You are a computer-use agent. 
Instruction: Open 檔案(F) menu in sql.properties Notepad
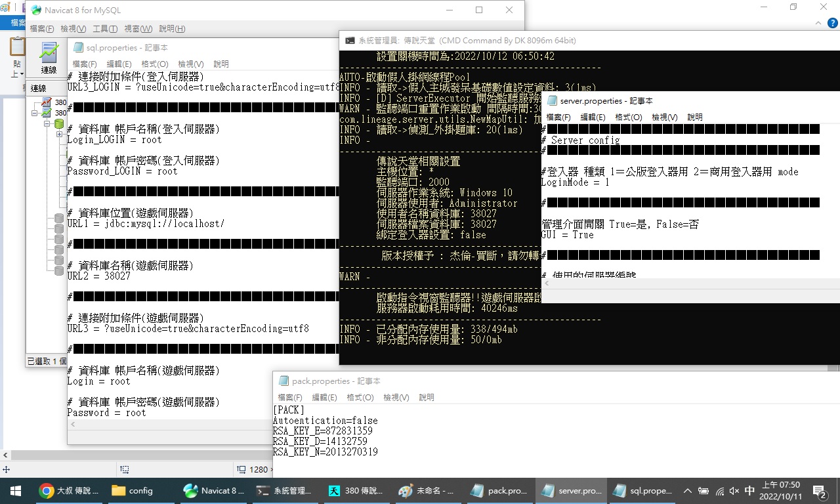click(84, 64)
